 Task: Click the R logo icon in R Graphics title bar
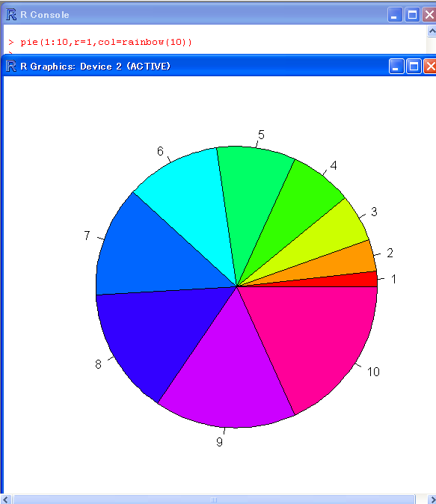(x=11, y=66)
